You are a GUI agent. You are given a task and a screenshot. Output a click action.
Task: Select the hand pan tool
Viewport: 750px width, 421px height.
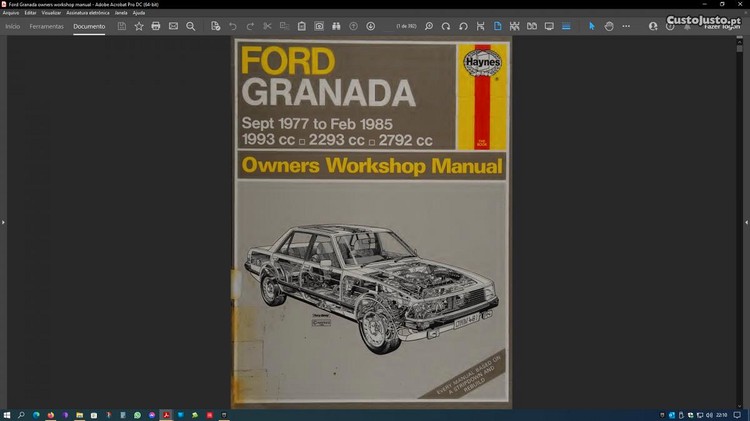click(609, 26)
